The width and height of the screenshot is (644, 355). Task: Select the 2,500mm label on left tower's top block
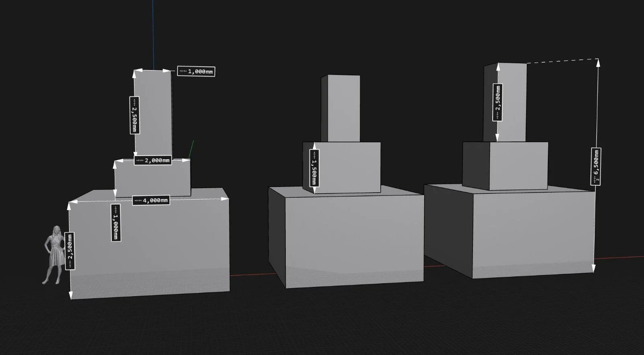pyautogui.click(x=134, y=115)
